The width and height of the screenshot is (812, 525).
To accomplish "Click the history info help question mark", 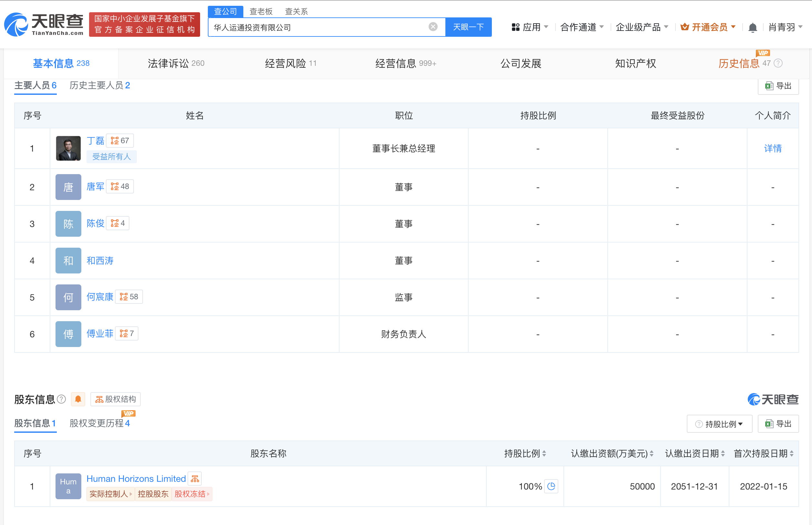I will click(778, 63).
